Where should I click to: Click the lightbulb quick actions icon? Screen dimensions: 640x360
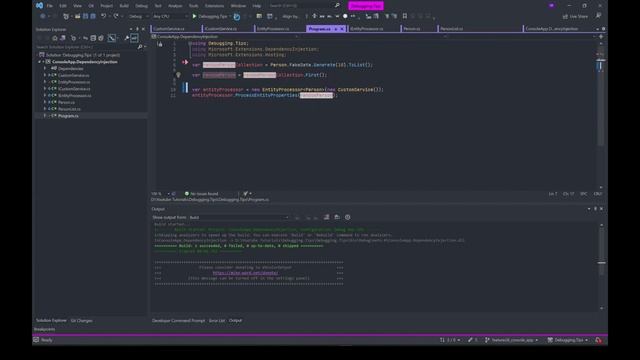(x=178, y=75)
